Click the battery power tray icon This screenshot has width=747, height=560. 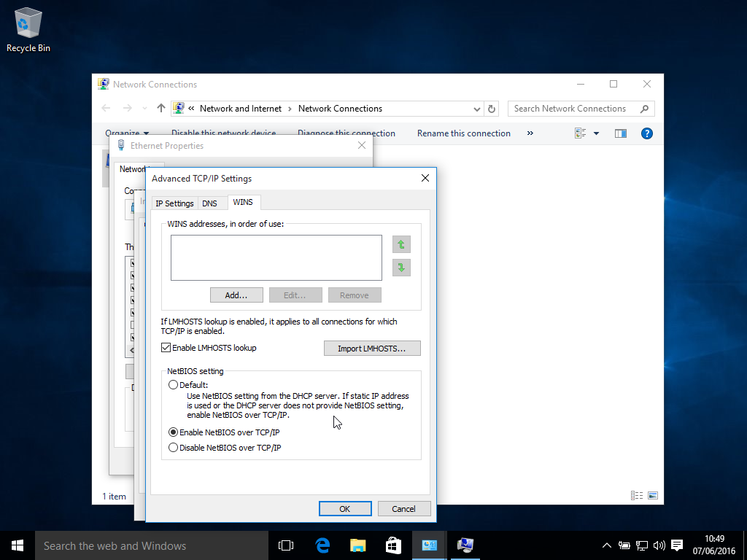coord(624,545)
